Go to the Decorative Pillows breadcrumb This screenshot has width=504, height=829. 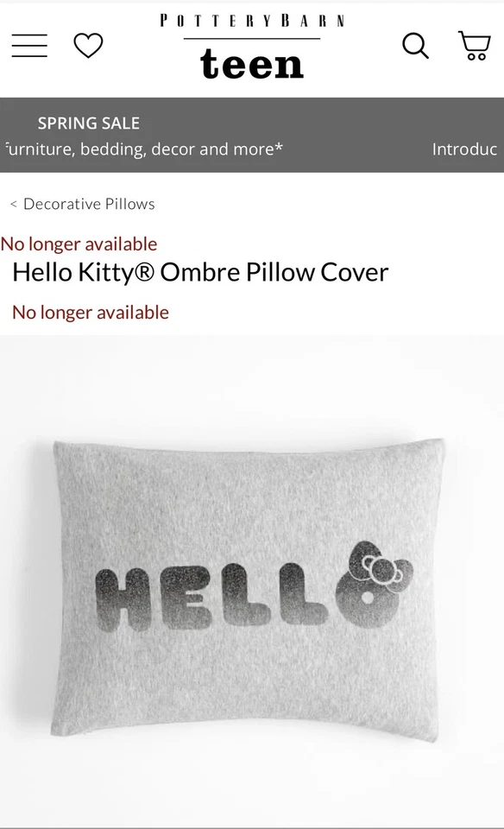[x=89, y=204]
